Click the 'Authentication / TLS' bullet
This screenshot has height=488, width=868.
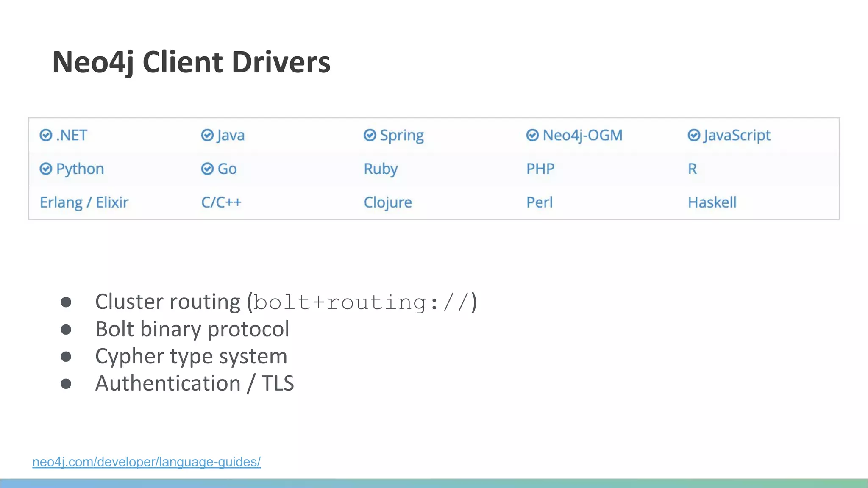click(x=195, y=383)
